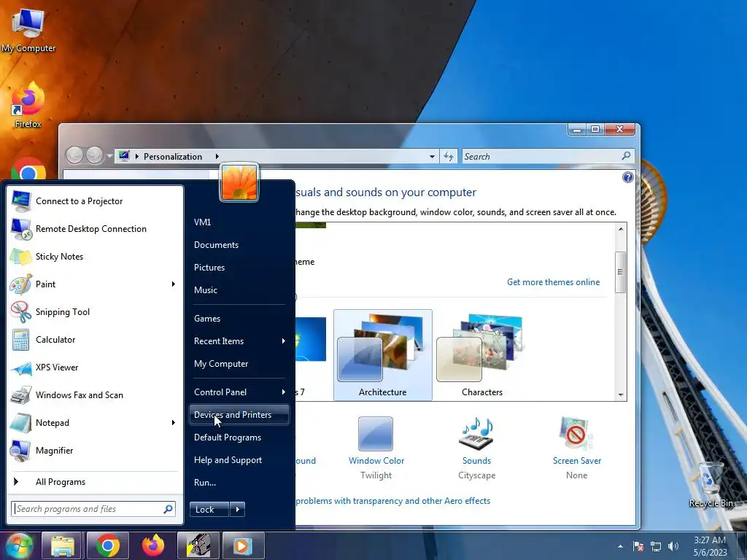Open address bar history dropdown
This screenshot has width=747, height=560.
432,157
